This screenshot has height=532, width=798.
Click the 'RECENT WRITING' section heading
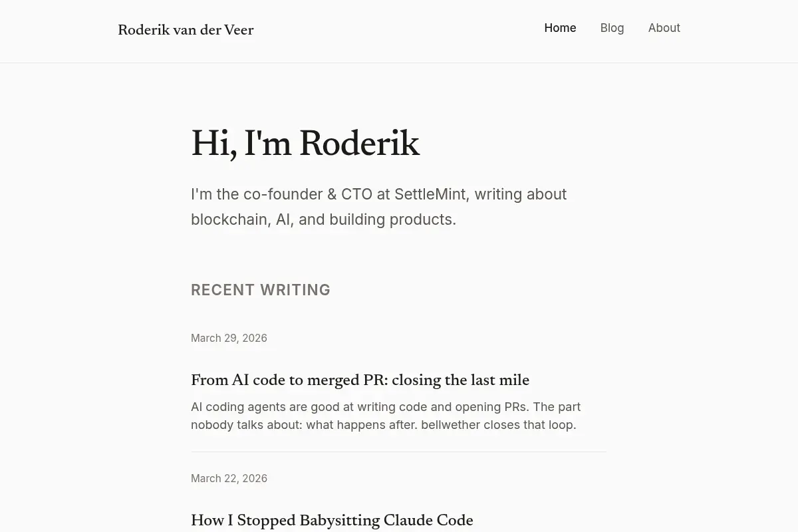point(261,290)
